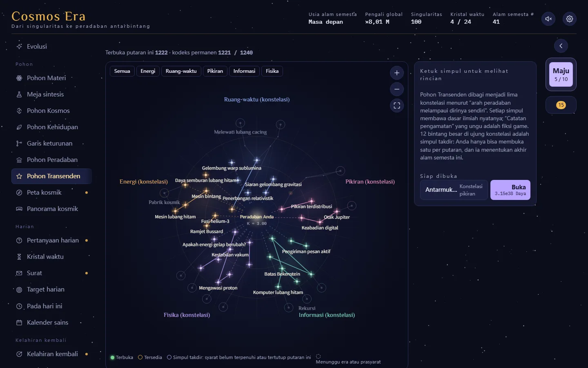Filter nodes by Pikiran

pyautogui.click(x=215, y=71)
